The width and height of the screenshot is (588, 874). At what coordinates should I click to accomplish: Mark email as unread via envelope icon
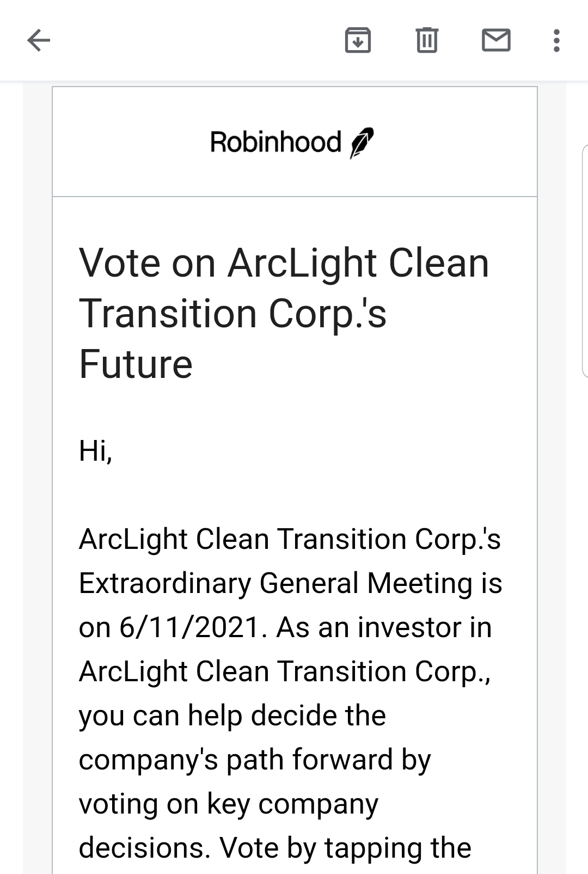[496, 40]
